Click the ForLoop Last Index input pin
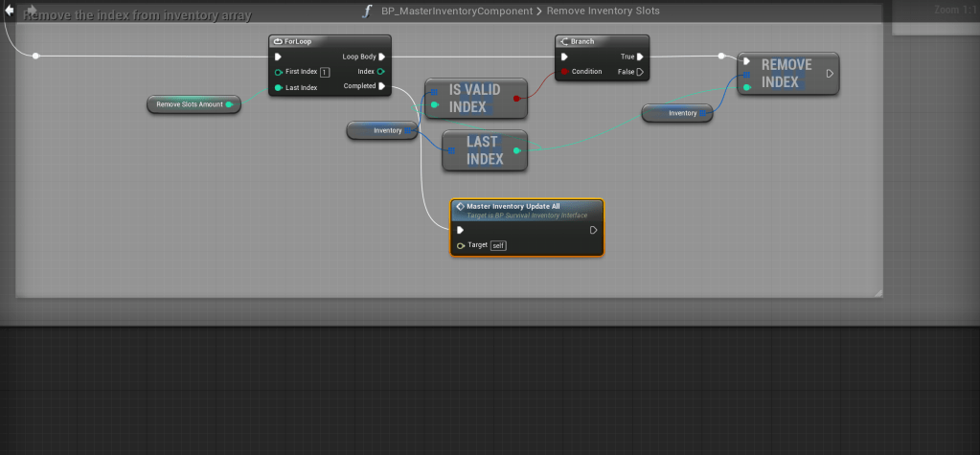 278,87
